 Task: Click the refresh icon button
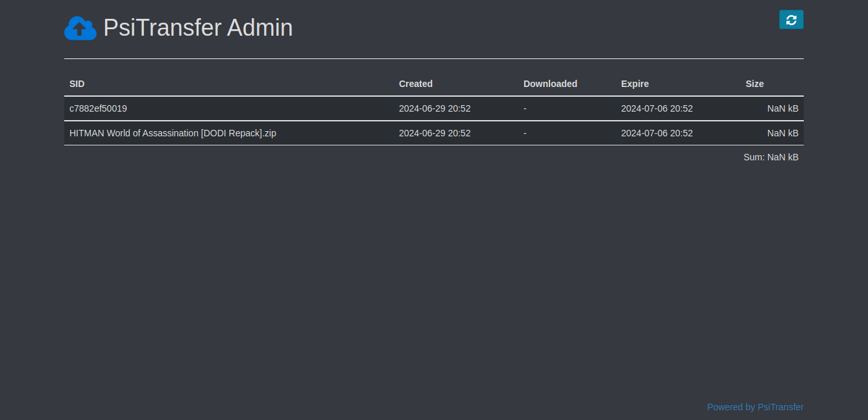(x=791, y=19)
